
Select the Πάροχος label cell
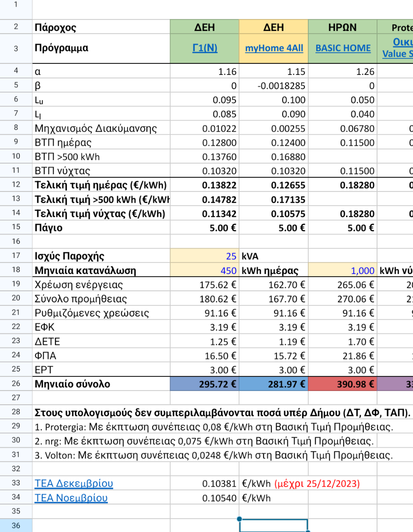101,27
